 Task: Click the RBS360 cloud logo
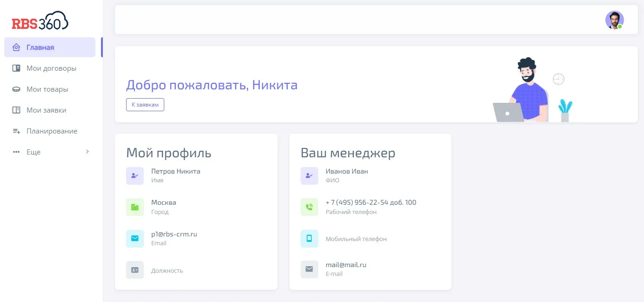40,21
